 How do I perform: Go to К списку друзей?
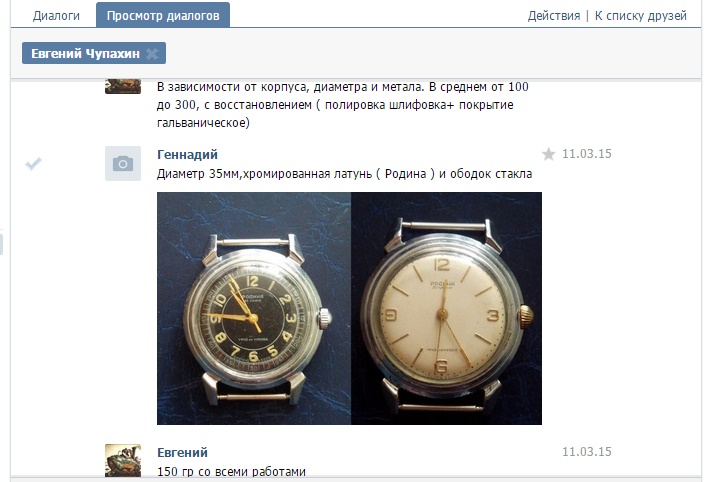click(640, 16)
